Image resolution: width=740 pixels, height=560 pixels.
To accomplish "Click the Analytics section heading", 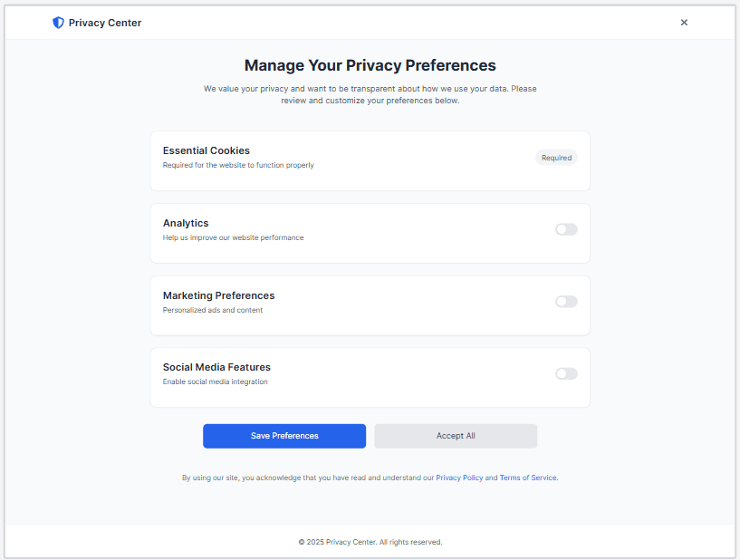I will (x=186, y=223).
